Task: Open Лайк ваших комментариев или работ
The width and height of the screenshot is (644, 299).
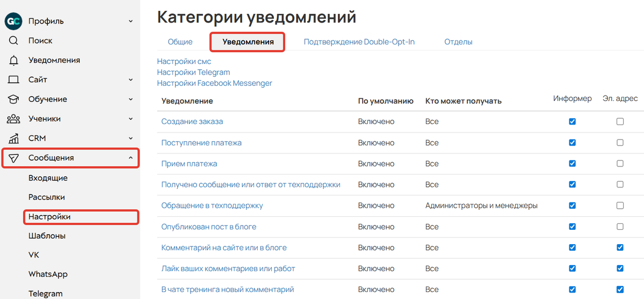Action: pos(228,268)
